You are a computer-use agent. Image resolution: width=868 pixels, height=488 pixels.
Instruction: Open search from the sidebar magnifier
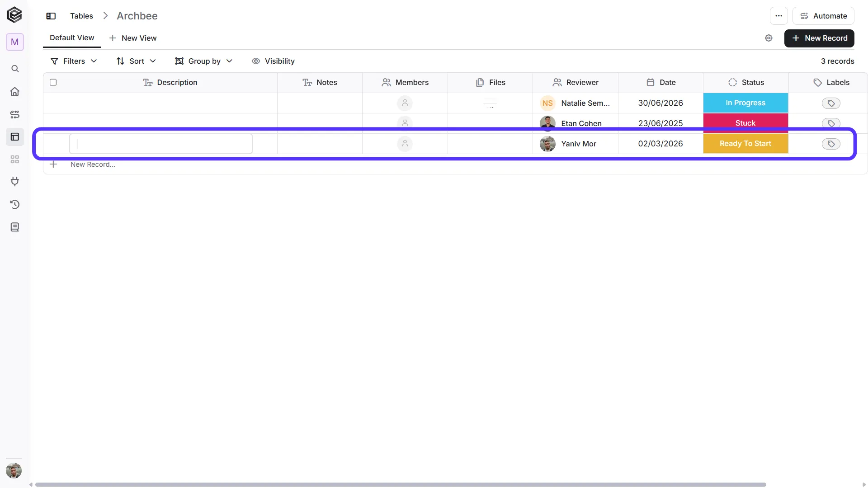tap(15, 69)
